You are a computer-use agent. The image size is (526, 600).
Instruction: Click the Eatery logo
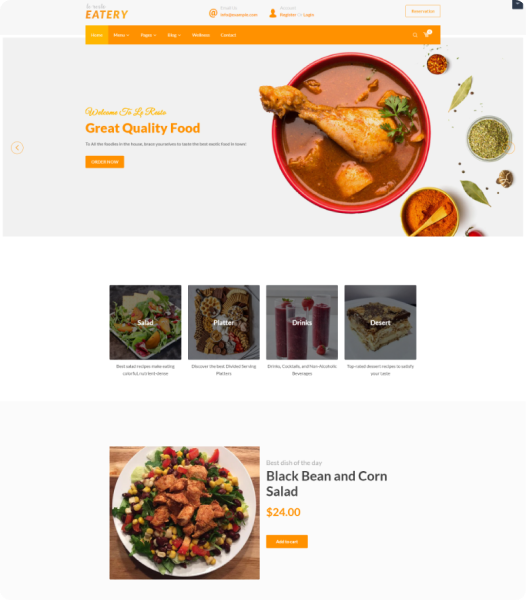(x=106, y=12)
